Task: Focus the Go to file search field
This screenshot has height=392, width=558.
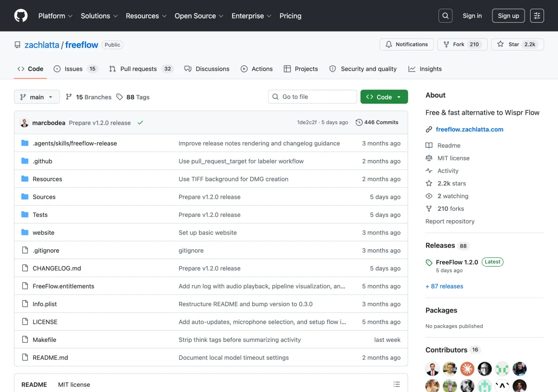Action: (x=312, y=97)
